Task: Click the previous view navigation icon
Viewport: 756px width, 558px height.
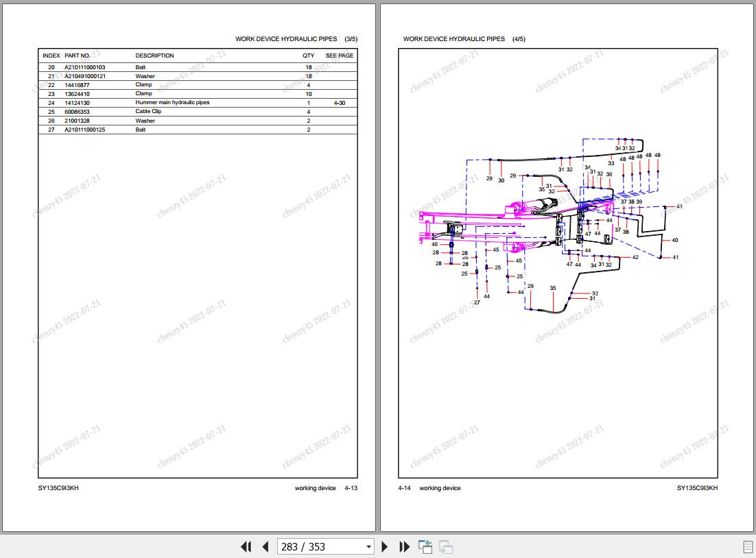Action: (425, 546)
